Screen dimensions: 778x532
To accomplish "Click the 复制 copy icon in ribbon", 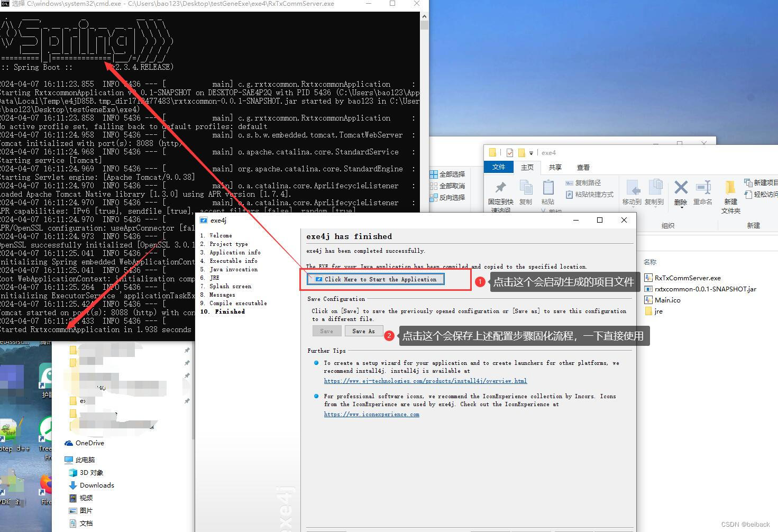I will pos(526,188).
